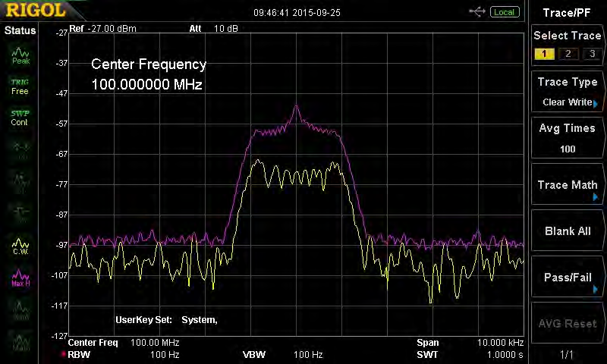Click the RIGOL logo

coord(36,11)
